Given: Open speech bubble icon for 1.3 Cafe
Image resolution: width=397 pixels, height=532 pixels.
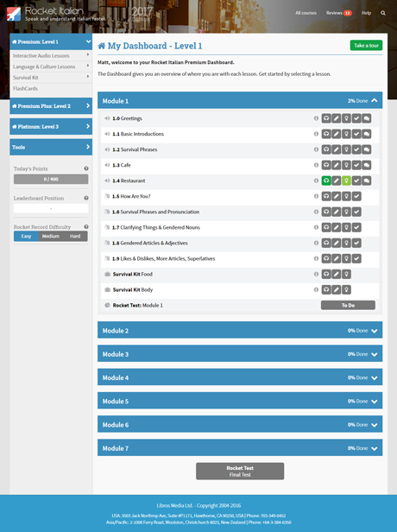Looking at the screenshot, I should (367, 165).
